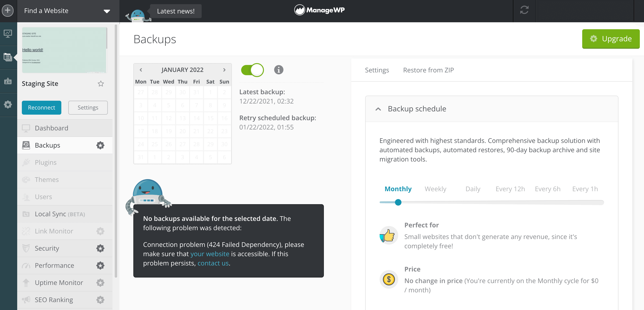Select the Daily backup frequency
This screenshot has width=644, height=310.
pyautogui.click(x=473, y=189)
